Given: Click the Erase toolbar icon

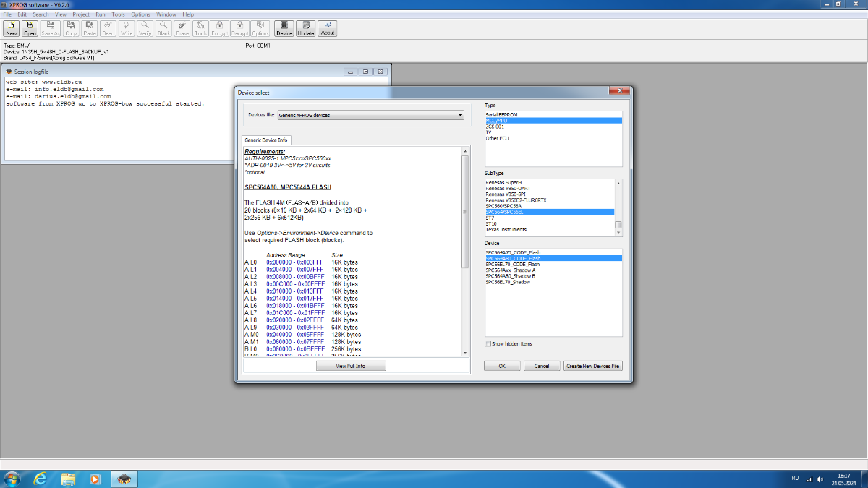Looking at the screenshot, I should 182,28.
